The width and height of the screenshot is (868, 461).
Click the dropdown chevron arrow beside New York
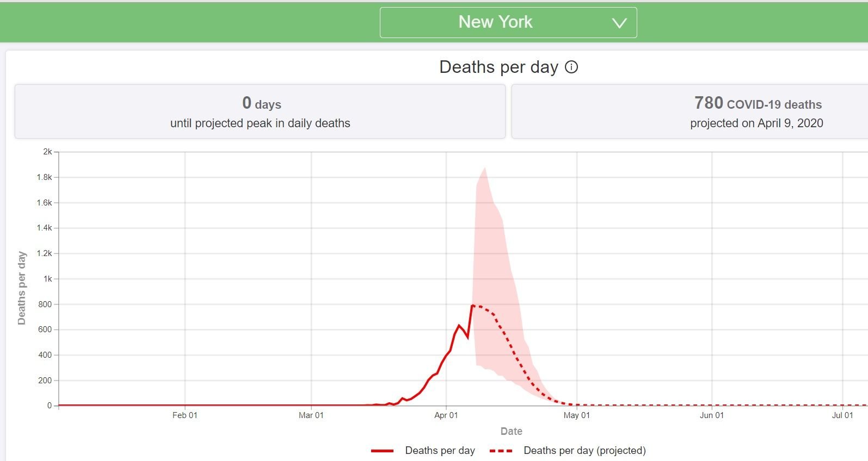619,23
